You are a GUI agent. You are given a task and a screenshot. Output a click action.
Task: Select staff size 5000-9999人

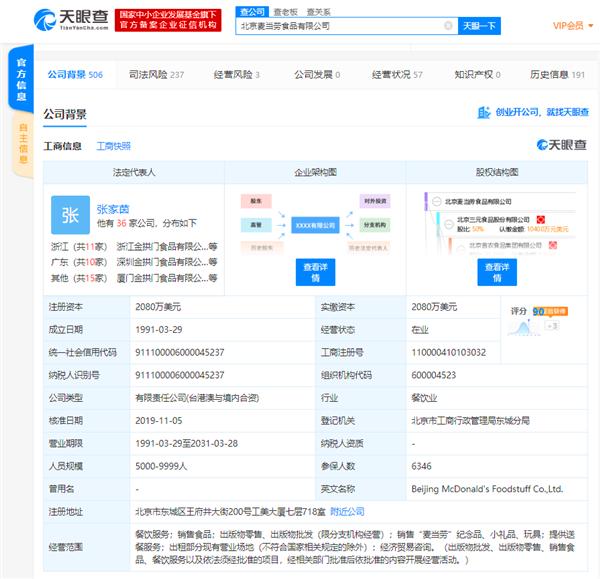coord(161,466)
